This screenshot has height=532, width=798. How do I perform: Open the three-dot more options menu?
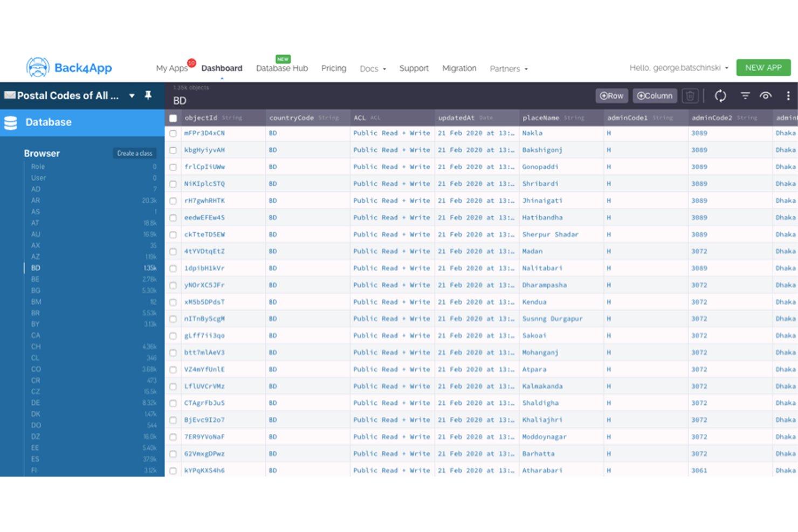(788, 95)
